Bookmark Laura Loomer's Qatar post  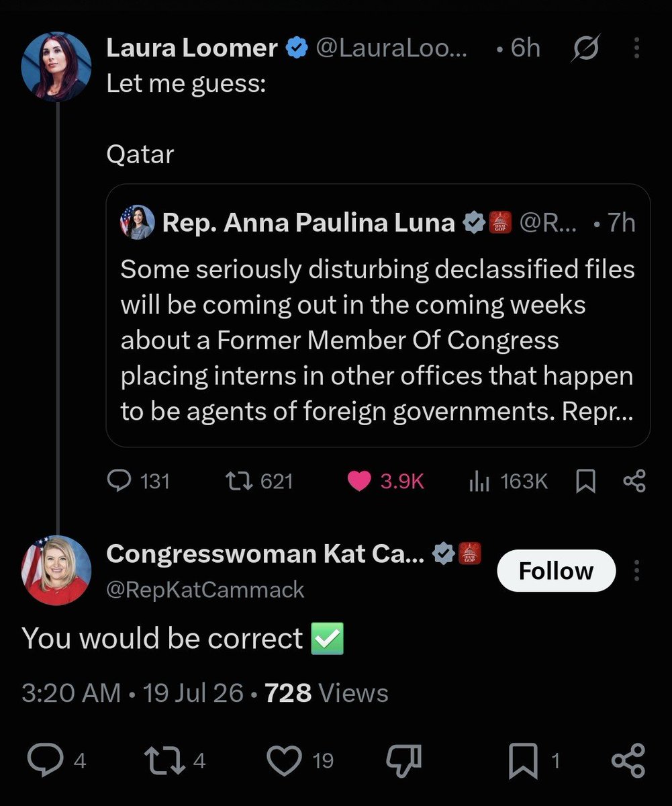coord(586,482)
